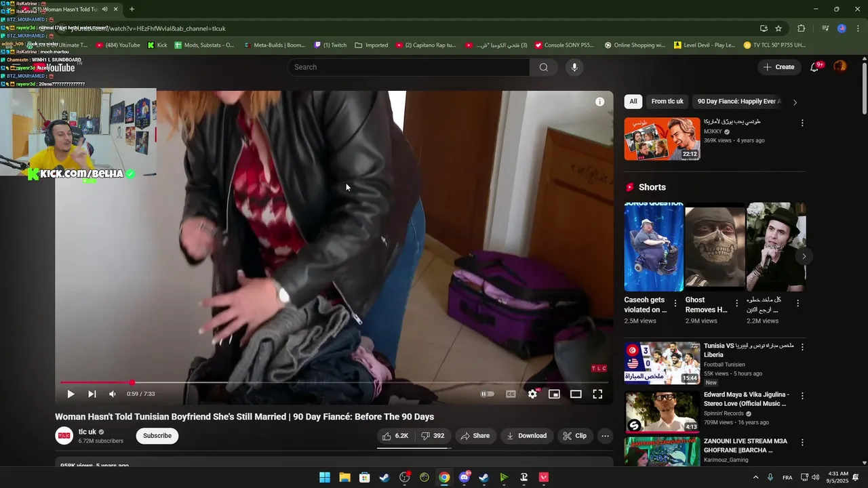The image size is (868, 488).
Task: Show hidden system tray icons
Action: click(x=755, y=477)
